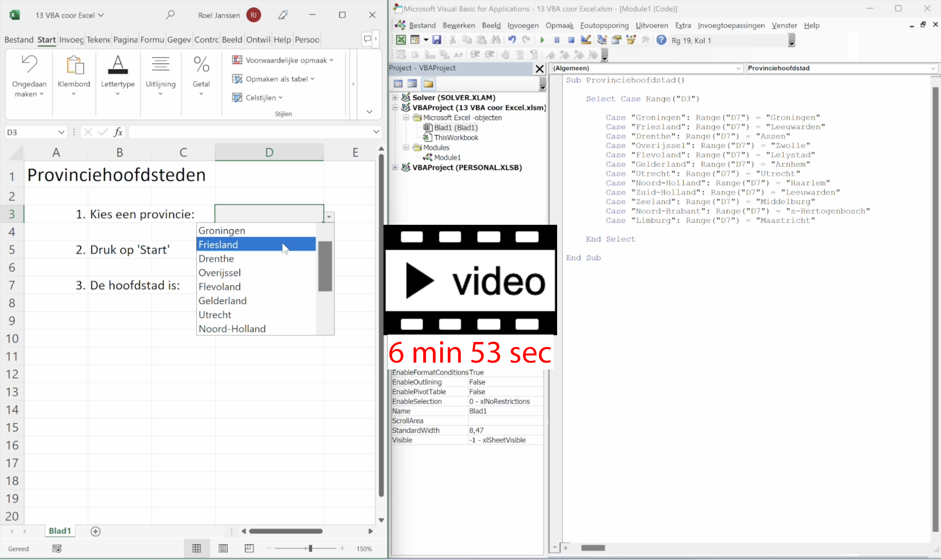Viewport: 941px width, 560px height.
Task: Run the macro with the play icon
Action: pos(542,40)
